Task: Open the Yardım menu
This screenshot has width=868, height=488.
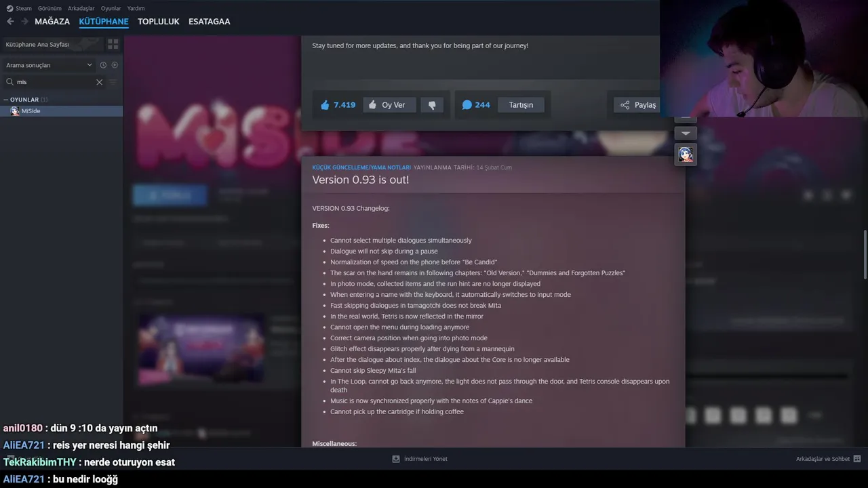Action: point(136,8)
